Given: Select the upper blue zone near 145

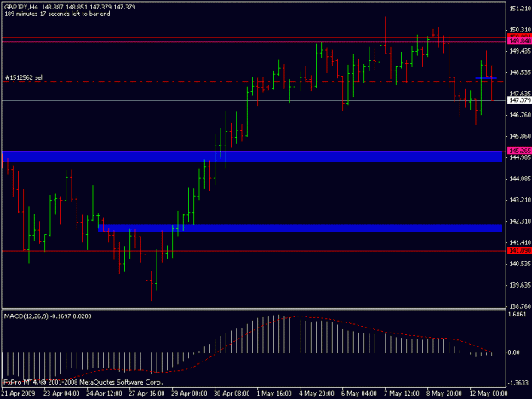Looking at the screenshot, I should (x=252, y=157).
